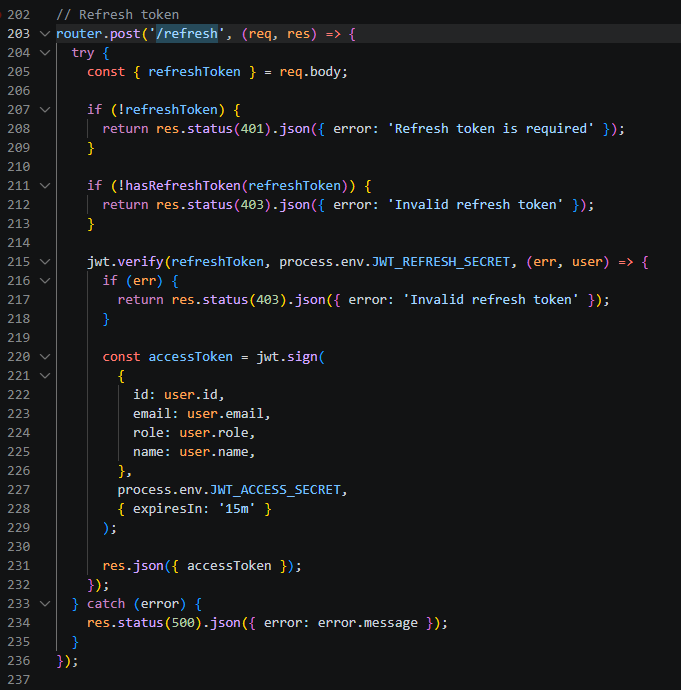Collapse the jwt.sign call at line 220
The width and height of the screenshot is (681, 690).
44,357
